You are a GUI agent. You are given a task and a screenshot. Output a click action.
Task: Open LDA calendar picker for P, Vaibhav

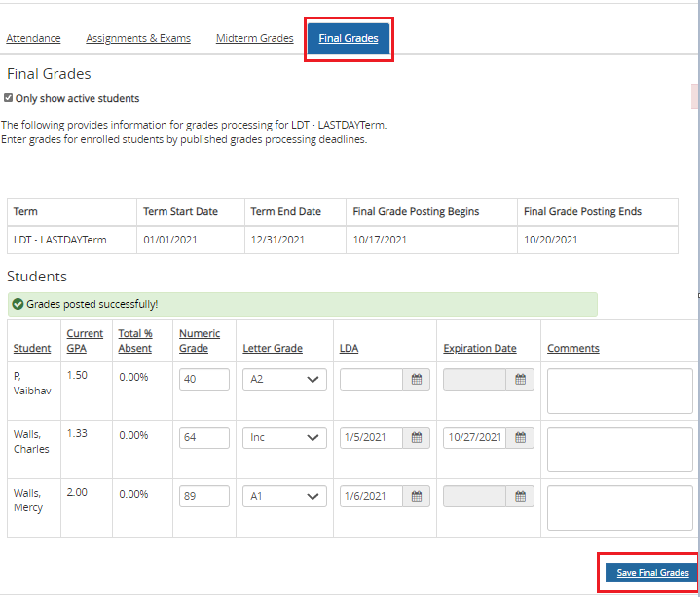click(x=417, y=380)
